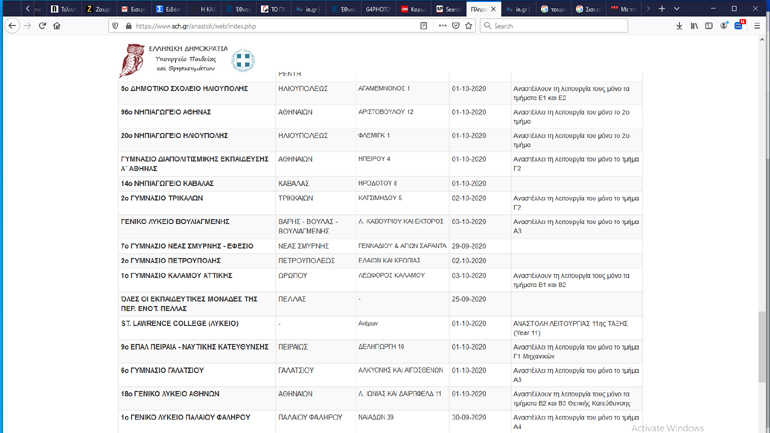This screenshot has height=433, width=770.
Task: Open page actions three-dot menu
Action: click(x=441, y=26)
